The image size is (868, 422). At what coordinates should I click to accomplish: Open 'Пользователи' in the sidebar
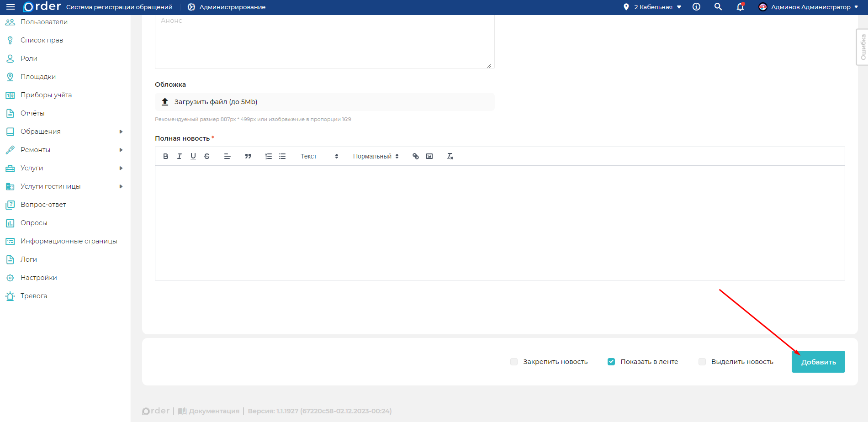click(x=44, y=22)
